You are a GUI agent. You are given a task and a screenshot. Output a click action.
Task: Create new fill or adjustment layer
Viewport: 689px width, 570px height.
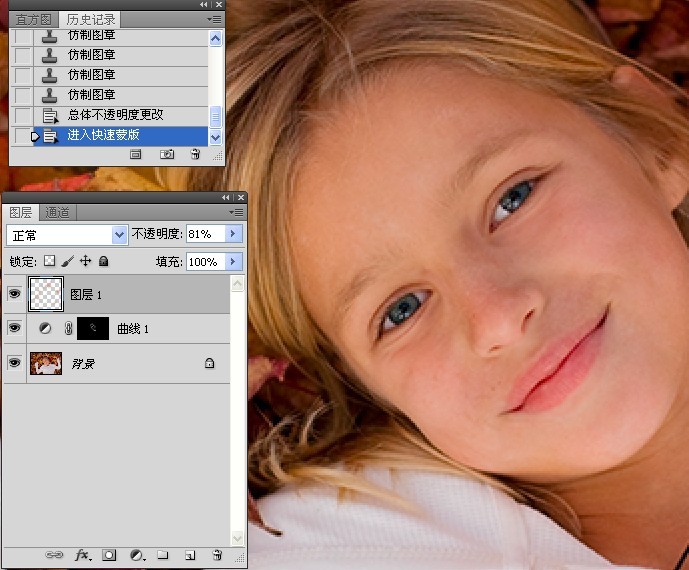pos(138,555)
